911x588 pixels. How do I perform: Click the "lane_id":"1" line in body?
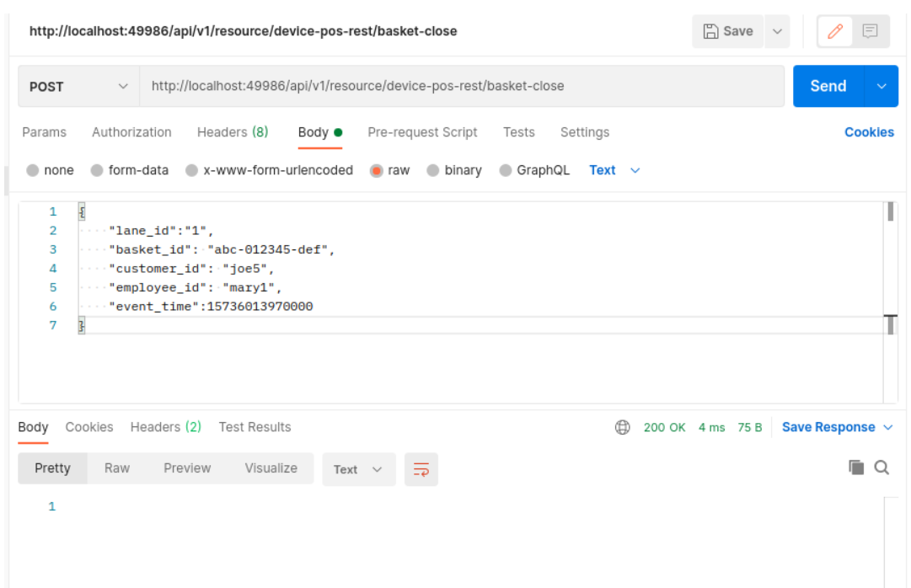(162, 231)
